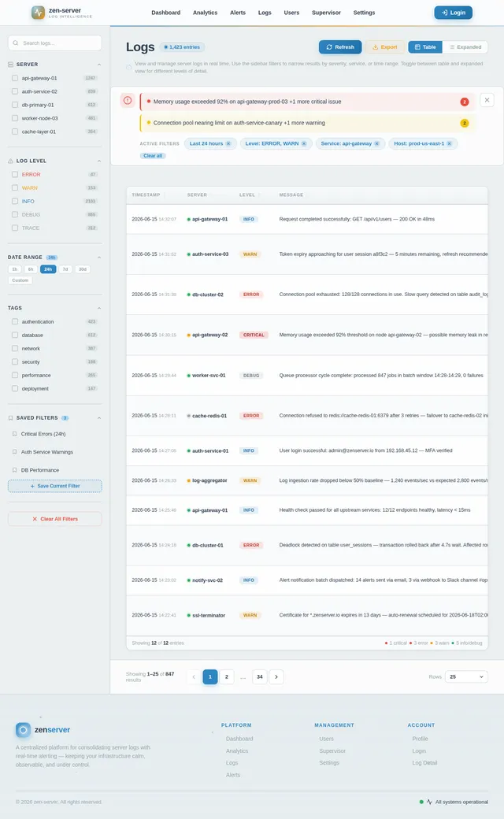The width and height of the screenshot is (504, 819).
Task: Open the Critical Errors (24h) saved filter
Action: coord(43,434)
